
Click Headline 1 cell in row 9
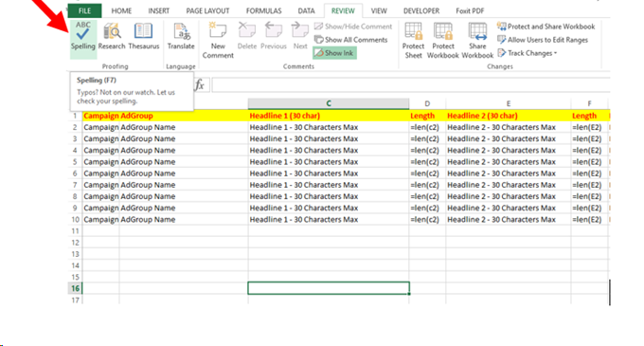[x=329, y=208]
